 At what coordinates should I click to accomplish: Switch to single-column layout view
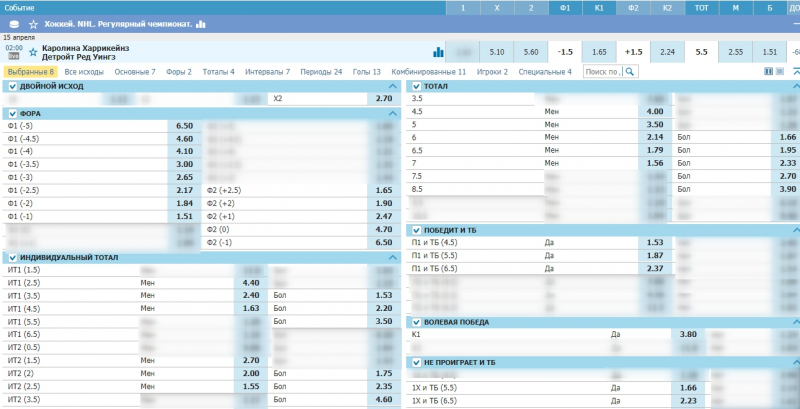pos(779,72)
